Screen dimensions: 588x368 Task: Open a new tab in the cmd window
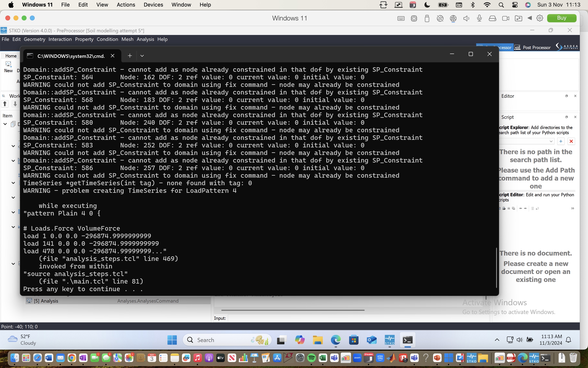click(x=130, y=56)
